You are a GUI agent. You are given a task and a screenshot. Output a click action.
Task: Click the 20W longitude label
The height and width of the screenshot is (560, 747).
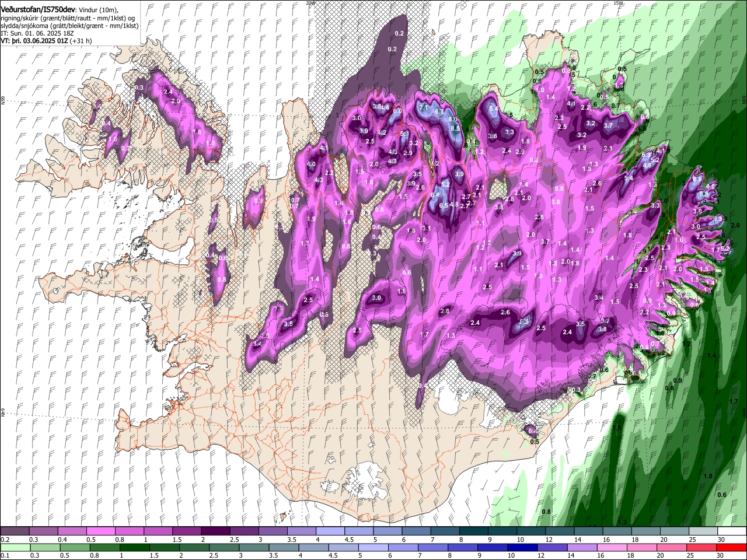(310, 3)
